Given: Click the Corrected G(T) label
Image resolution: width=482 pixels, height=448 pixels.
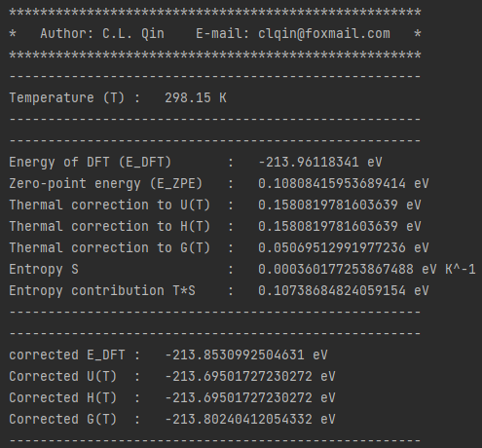Looking at the screenshot, I should click(62, 420).
